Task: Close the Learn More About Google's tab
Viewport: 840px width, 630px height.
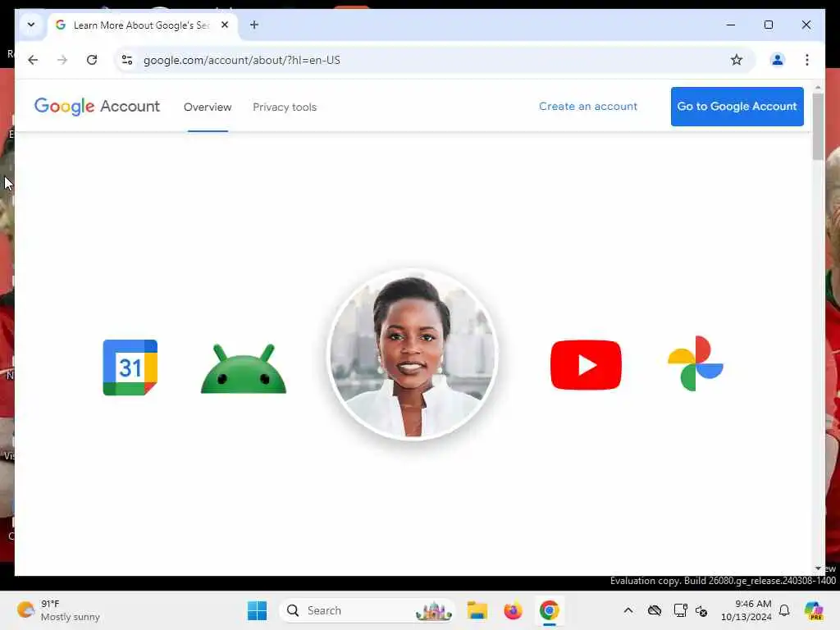Action: [225, 25]
